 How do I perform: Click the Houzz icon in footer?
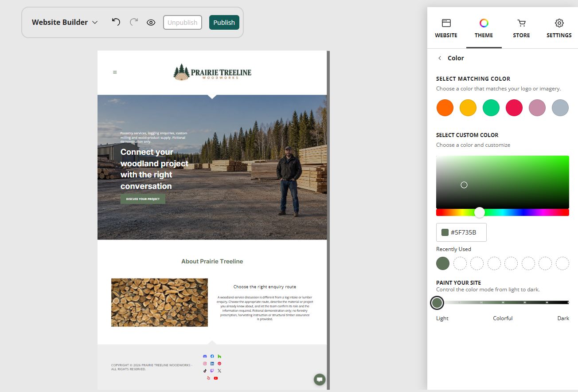[219, 356]
